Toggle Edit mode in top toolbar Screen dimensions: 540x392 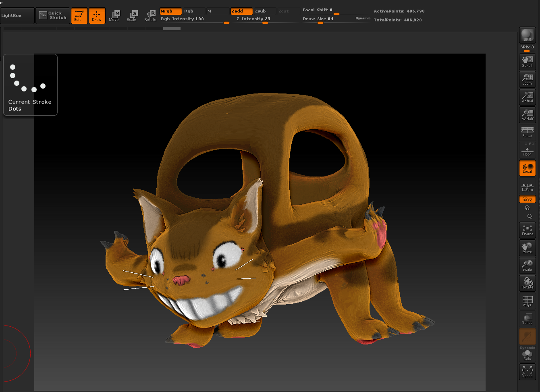click(79, 16)
